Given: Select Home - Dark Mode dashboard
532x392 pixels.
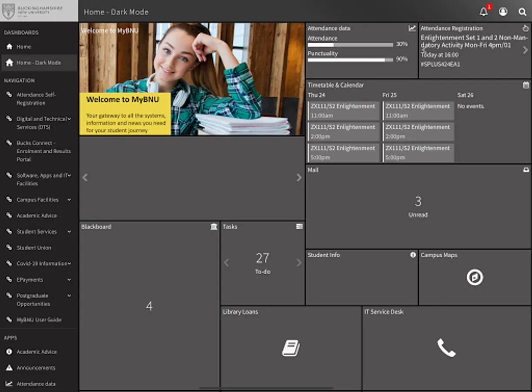Looking at the screenshot, I should 39,63.
